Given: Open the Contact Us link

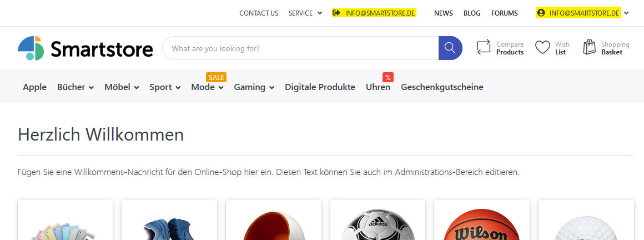Looking at the screenshot, I should click(259, 13).
